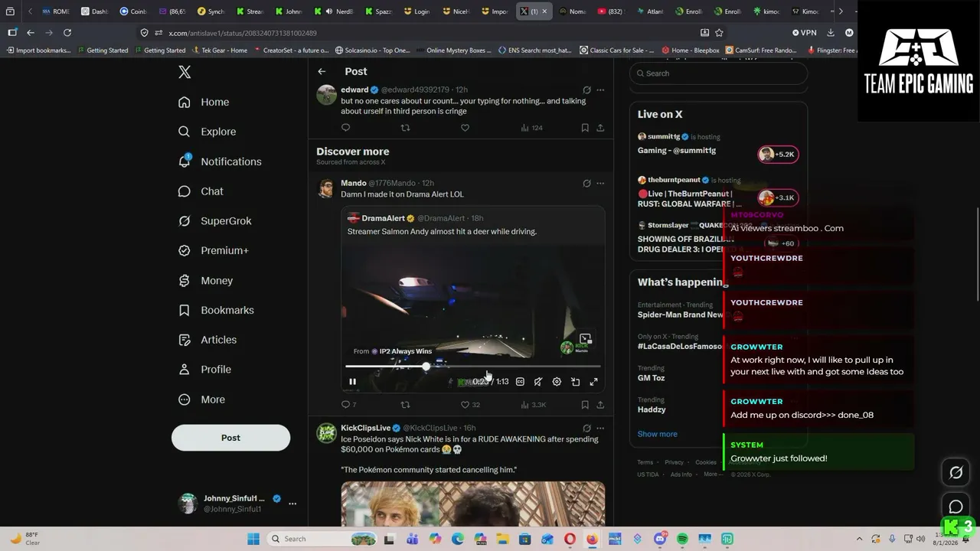
Task: Open Chat from the sidebar
Action: pos(201,191)
